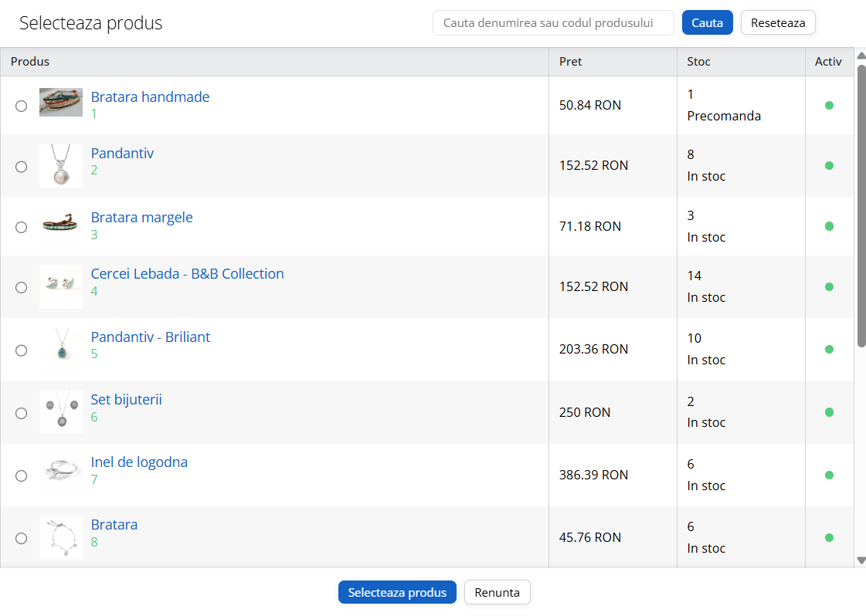Screen dimensions: 866x616
Task: Open the thumbnail for Bratara code 8
Action: [x=61, y=537]
